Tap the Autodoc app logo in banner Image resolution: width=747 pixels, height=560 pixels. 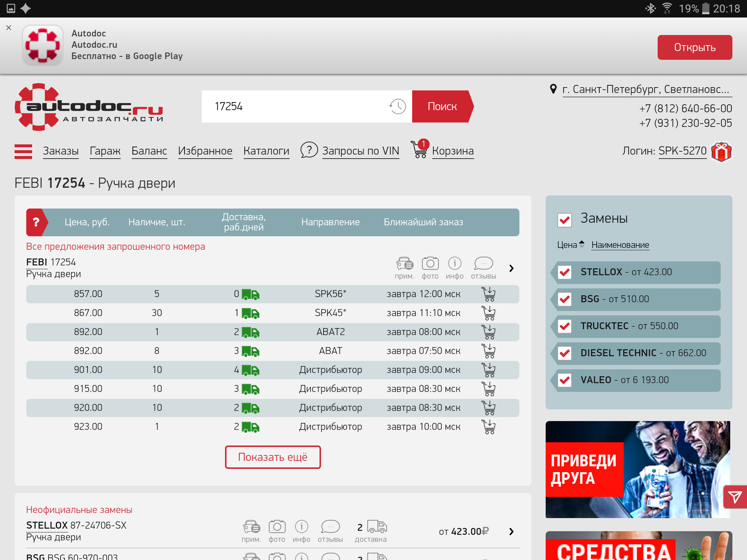(43, 45)
